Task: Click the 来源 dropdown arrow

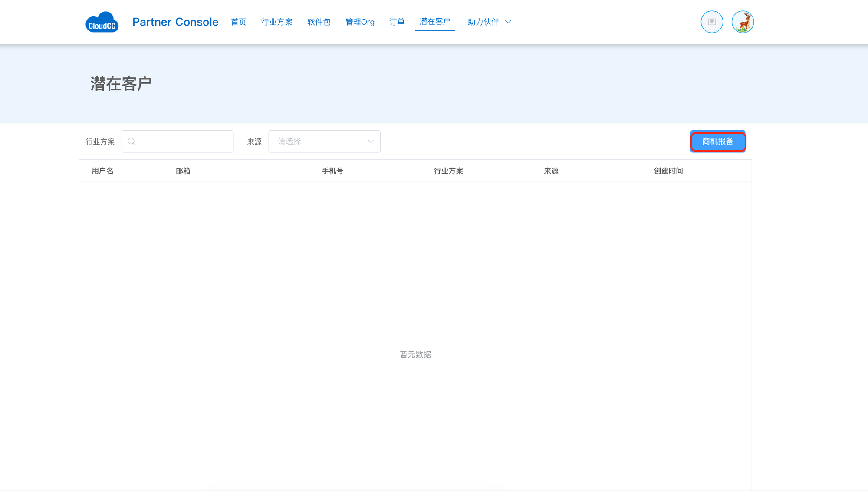Action: click(371, 142)
